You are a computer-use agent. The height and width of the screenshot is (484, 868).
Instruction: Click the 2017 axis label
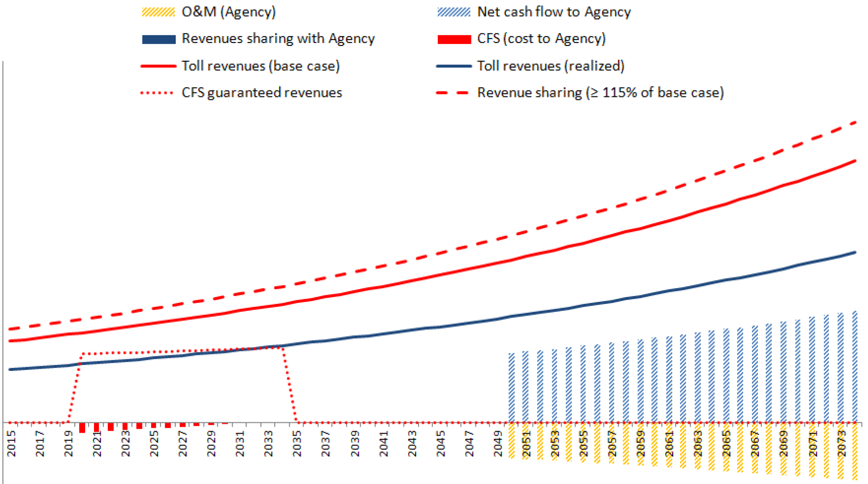coord(40,443)
